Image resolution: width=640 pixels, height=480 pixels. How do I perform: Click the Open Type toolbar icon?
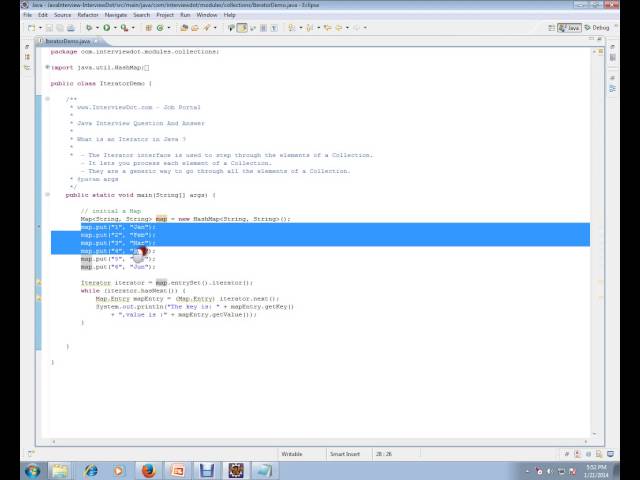[184, 28]
